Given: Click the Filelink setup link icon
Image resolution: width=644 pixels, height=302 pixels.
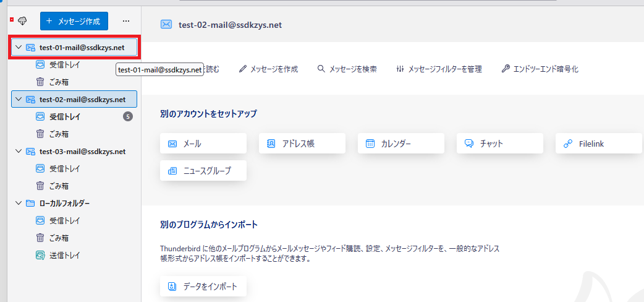Looking at the screenshot, I should click(568, 144).
